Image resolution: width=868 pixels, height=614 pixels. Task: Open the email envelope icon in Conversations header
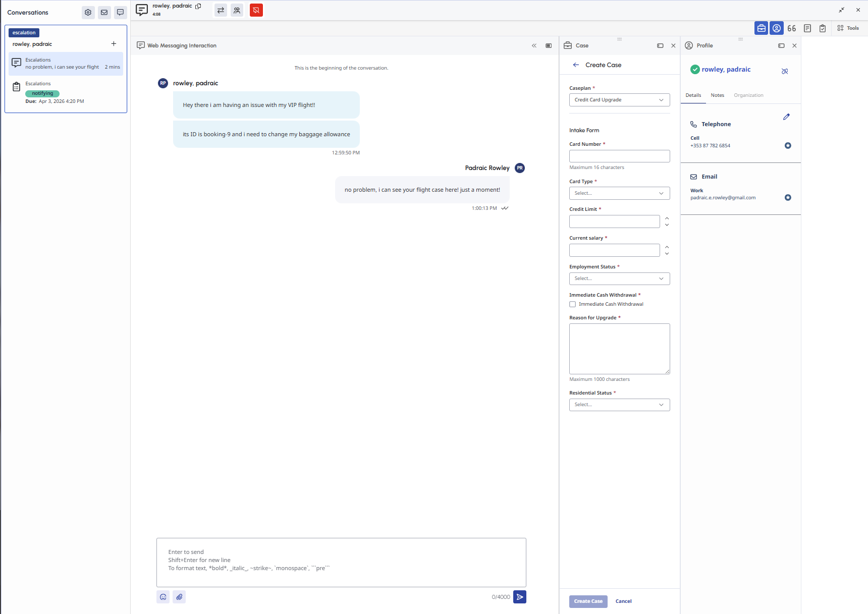tap(104, 13)
